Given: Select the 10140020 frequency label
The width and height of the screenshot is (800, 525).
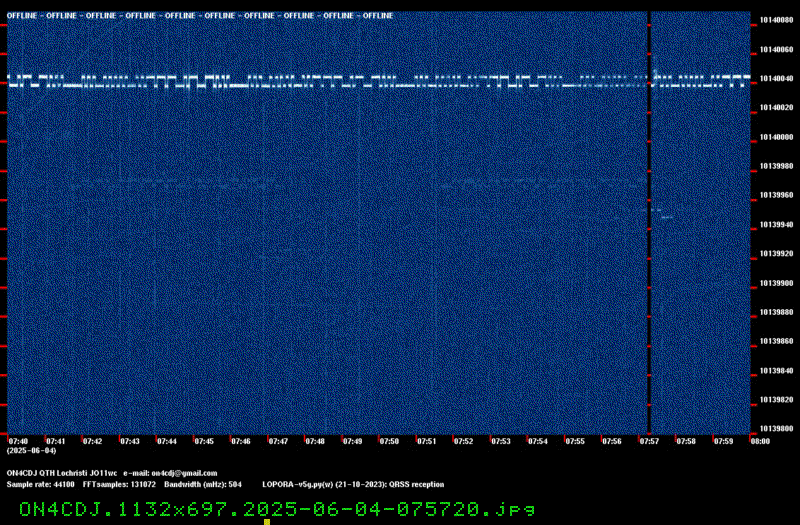Looking at the screenshot, I should pos(777,108).
